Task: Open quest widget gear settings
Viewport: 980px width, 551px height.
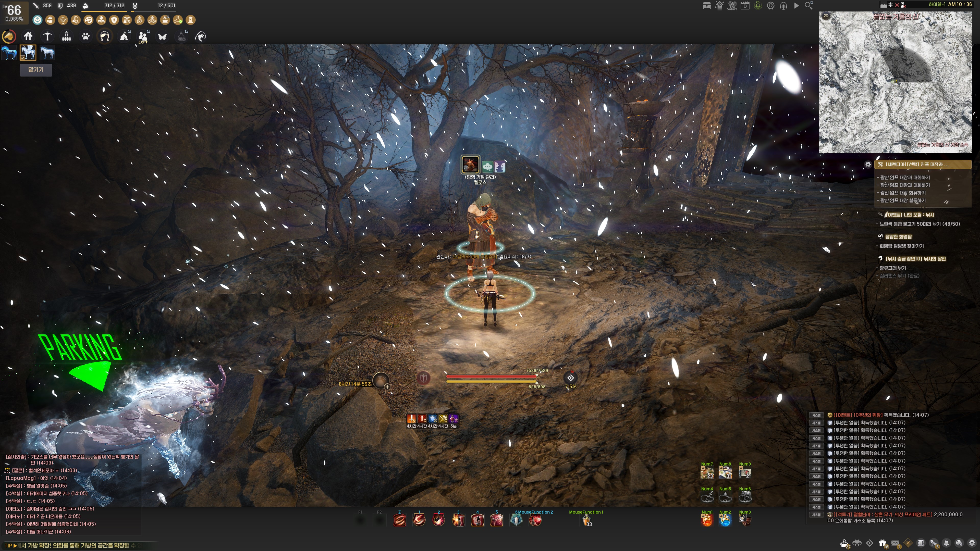Action: point(868,165)
